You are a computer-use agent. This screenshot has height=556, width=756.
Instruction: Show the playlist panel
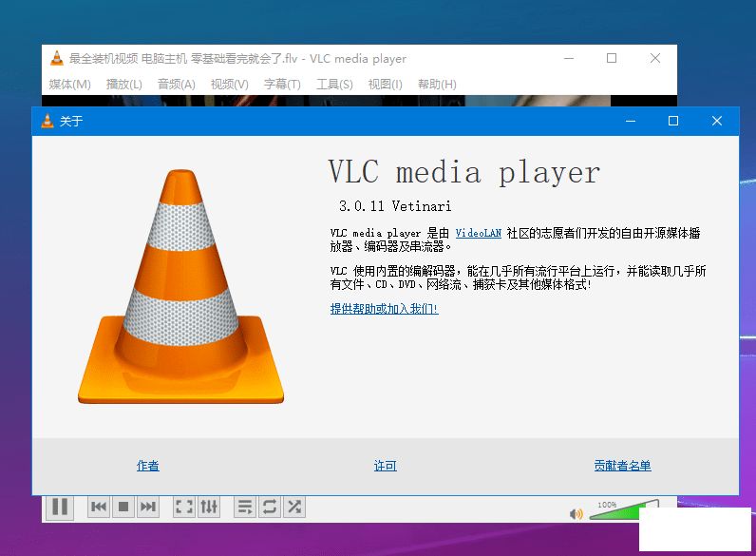pyautogui.click(x=245, y=507)
